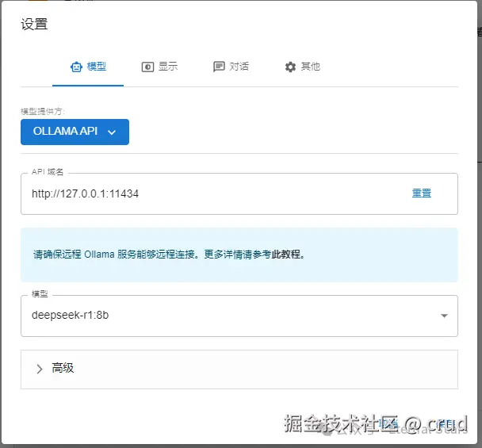Open the 其他 tab with gear icon
Screen dimensions: 482x448
point(302,67)
